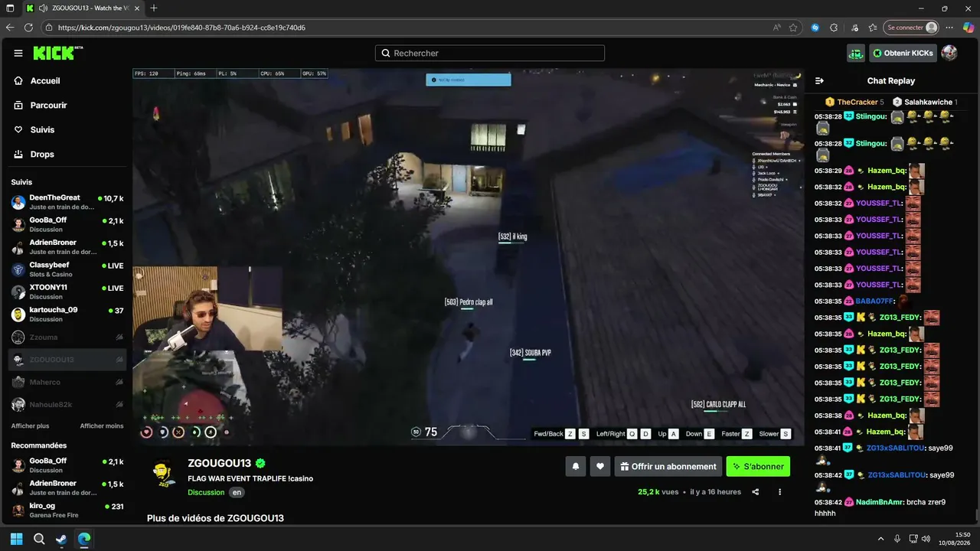
Task: Click Offrir un abonnement
Action: tap(668, 466)
